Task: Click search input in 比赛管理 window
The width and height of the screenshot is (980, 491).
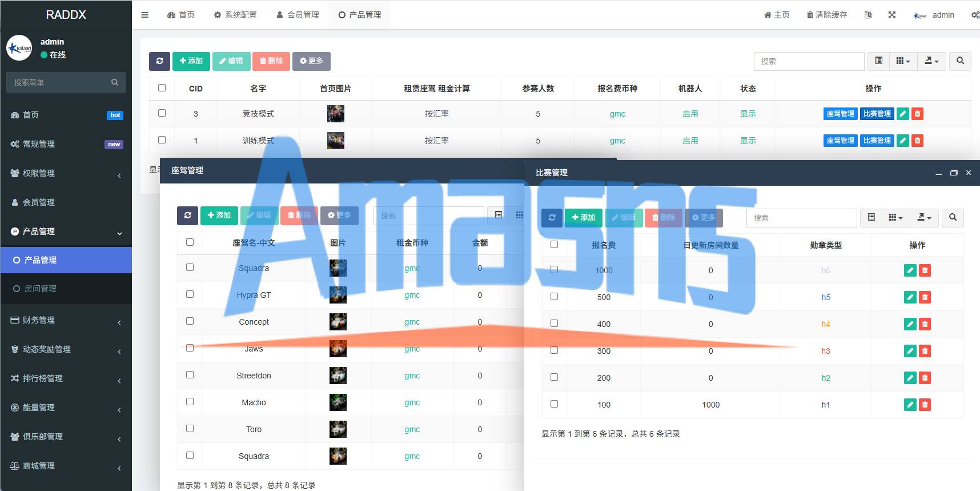Action: tap(801, 218)
